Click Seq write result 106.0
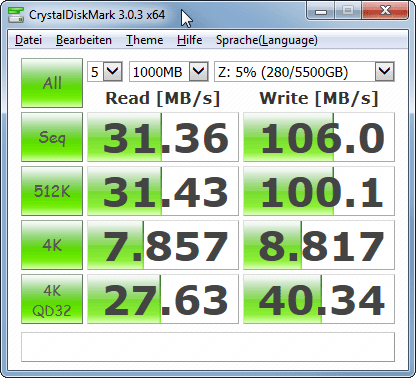The image size is (416, 378). pos(319,137)
